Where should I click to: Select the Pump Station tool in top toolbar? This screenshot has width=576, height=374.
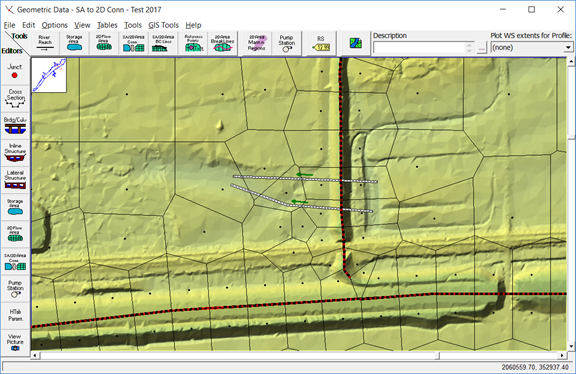[x=286, y=43]
